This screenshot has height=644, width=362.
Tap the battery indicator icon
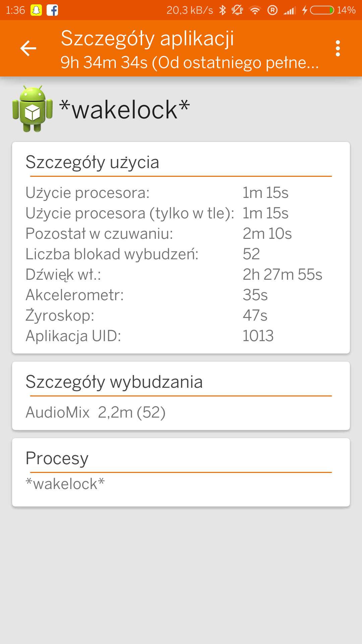[322, 10]
